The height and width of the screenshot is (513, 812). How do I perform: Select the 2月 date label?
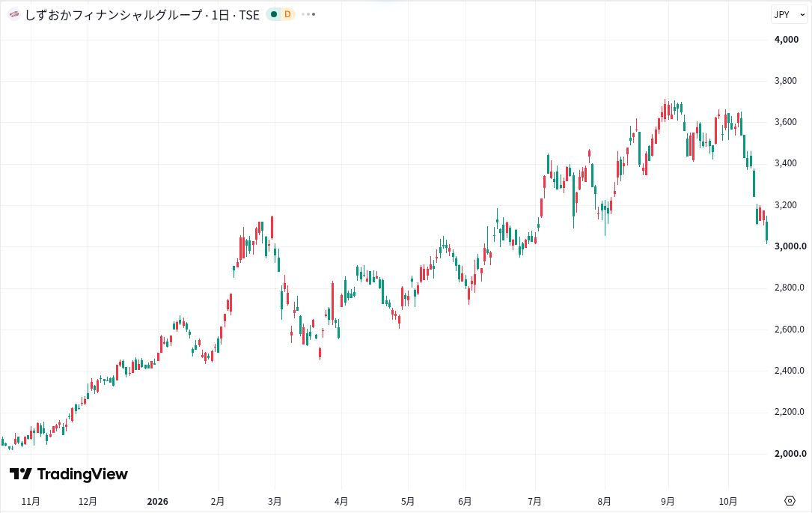218,502
